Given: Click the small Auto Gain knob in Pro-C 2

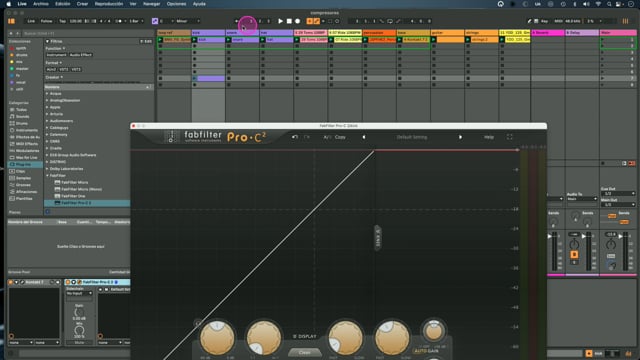Looking at the screenshot, I should point(433,331).
